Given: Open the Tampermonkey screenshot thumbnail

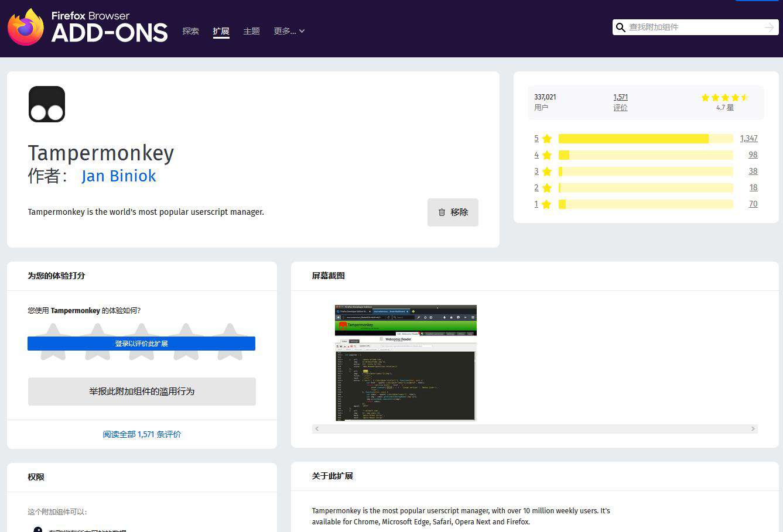Looking at the screenshot, I should (406, 363).
